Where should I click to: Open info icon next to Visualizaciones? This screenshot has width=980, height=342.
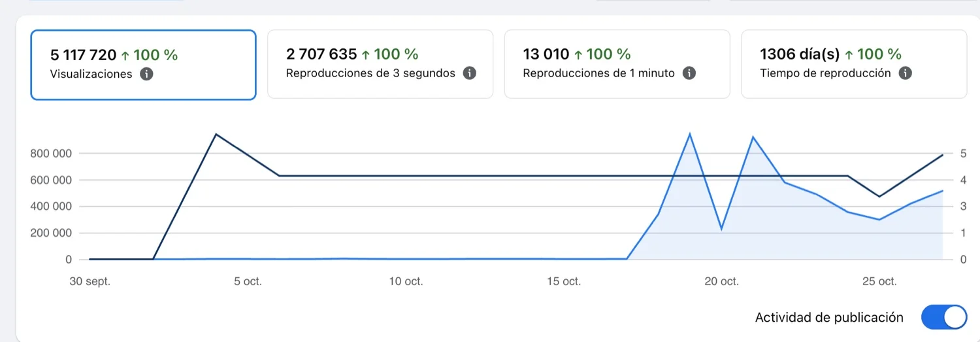(147, 74)
